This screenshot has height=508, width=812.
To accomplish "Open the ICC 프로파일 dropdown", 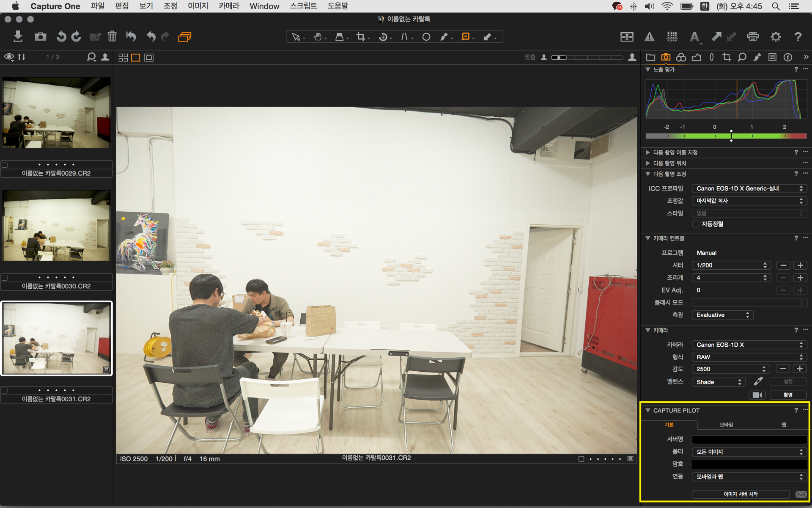I will point(749,188).
